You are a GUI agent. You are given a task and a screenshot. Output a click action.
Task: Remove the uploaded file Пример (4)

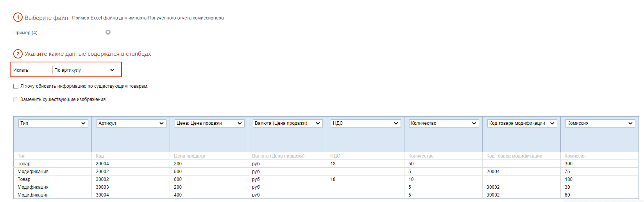tap(108, 32)
